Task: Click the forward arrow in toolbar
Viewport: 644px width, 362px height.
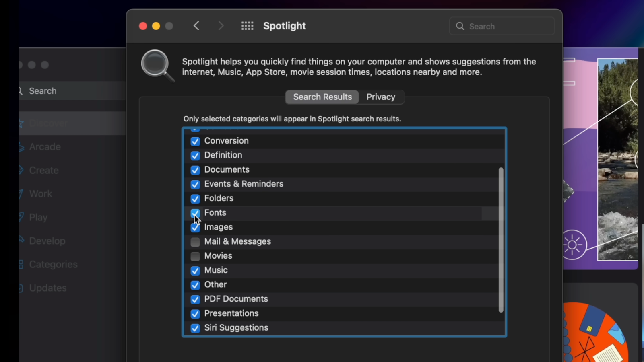Action: pyautogui.click(x=221, y=26)
